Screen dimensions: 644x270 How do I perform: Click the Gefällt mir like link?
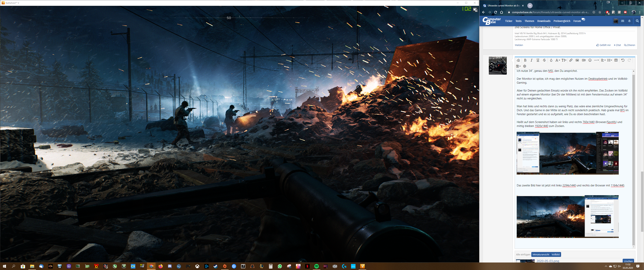[x=604, y=45]
